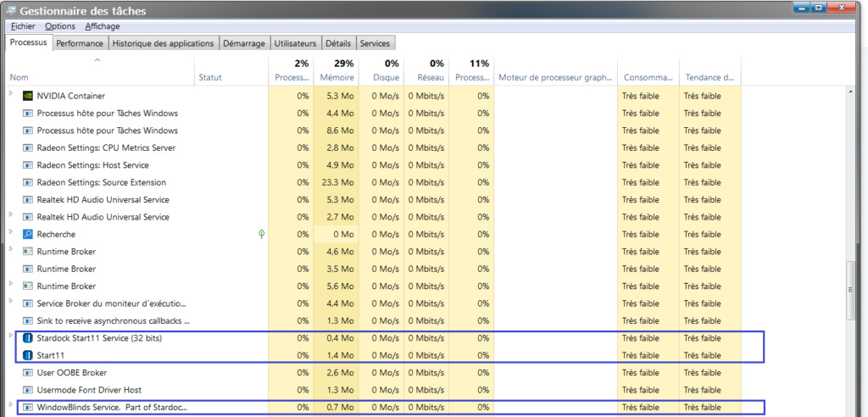Click Très faible consumption for NVIDIA Container
The image size is (868, 417).
click(641, 96)
